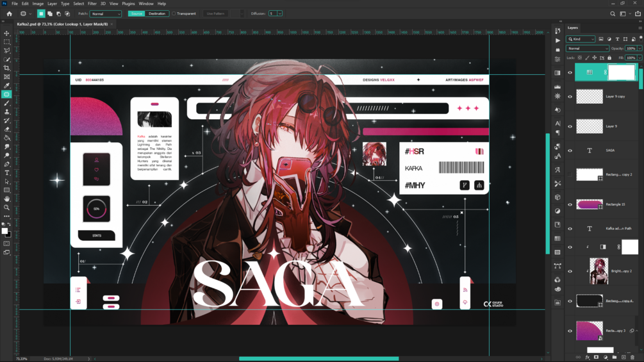Open the layer filter Kind dropdown
This screenshot has height=362, width=644.
[x=581, y=39]
